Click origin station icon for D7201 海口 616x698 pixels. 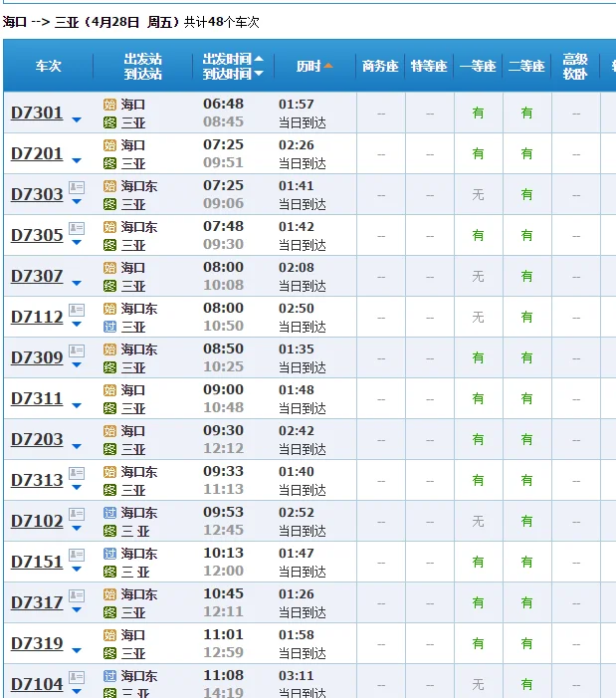(x=109, y=145)
